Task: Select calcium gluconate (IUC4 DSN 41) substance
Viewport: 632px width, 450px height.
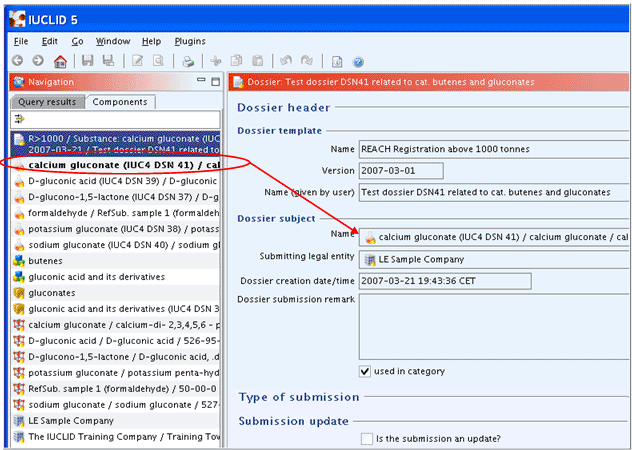Action: coord(116,165)
